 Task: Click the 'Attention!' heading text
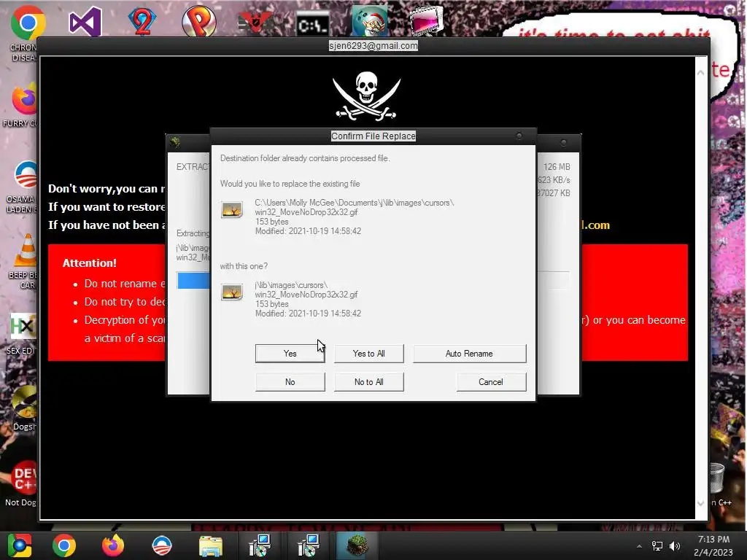(90, 262)
